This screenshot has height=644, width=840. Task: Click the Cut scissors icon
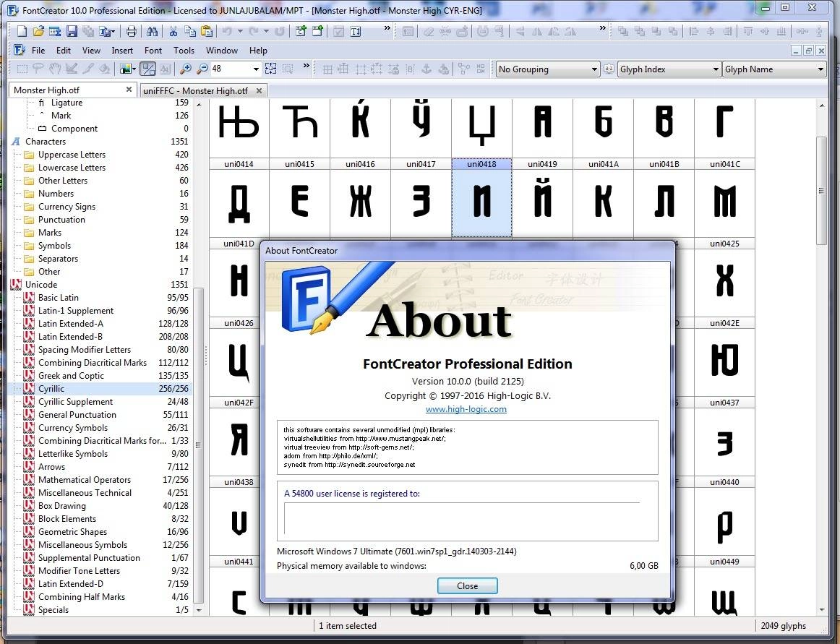tap(173, 31)
